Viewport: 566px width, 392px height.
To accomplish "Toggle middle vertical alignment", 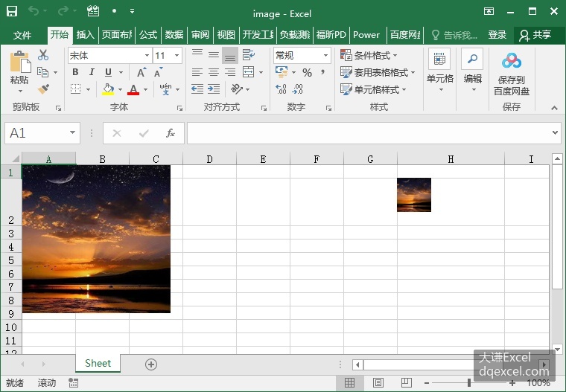I will click(214, 55).
